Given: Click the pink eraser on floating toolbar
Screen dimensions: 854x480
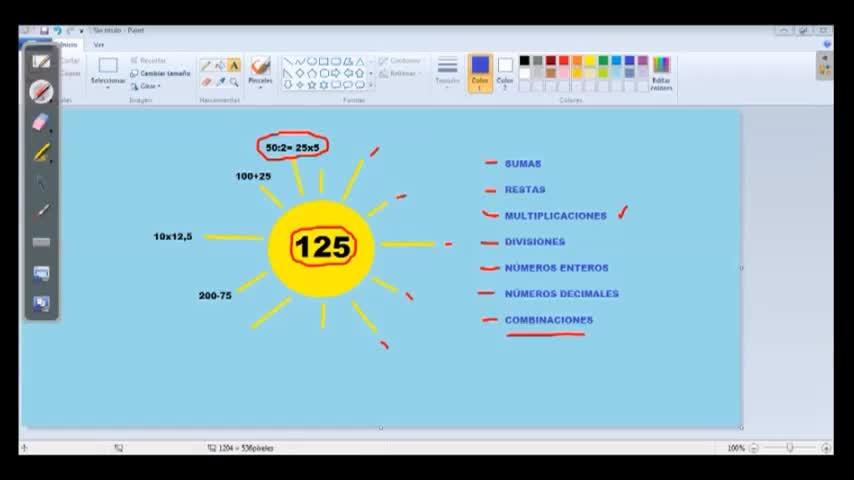Looking at the screenshot, I should click(x=41, y=122).
